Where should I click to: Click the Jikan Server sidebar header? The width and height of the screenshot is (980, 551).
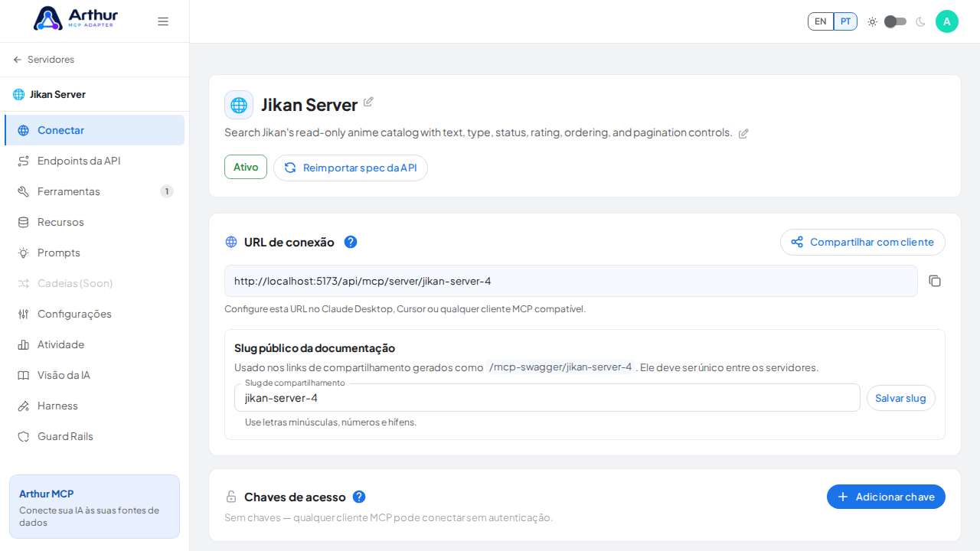click(x=95, y=94)
